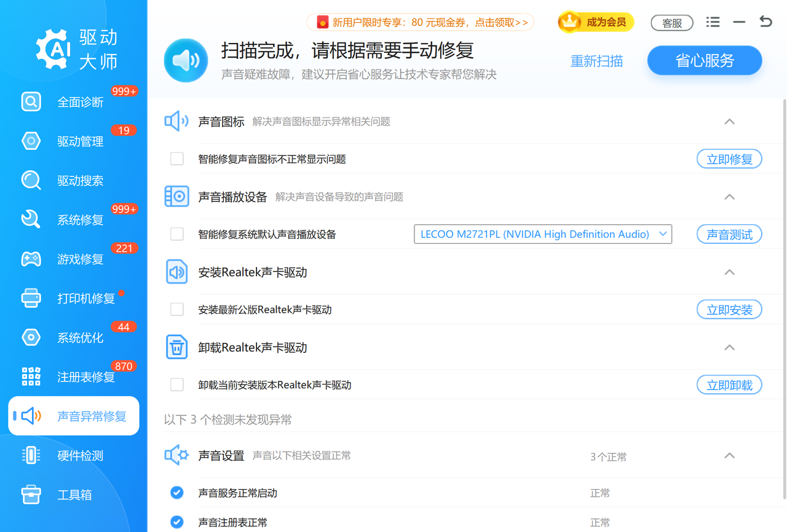Check 智能修复系统默认声音播放设备 checkbox
The image size is (787, 532).
[x=177, y=234]
